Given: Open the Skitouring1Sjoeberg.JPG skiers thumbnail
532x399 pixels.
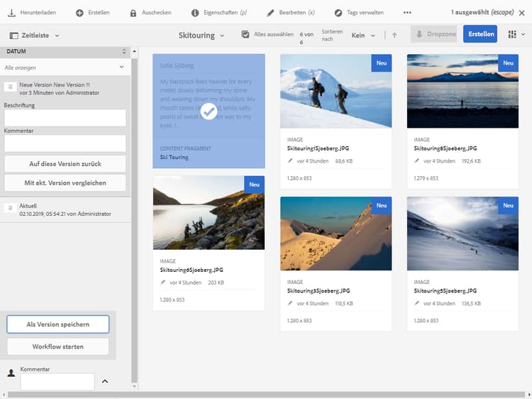Looking at the screenshot, I should (336, 91).
